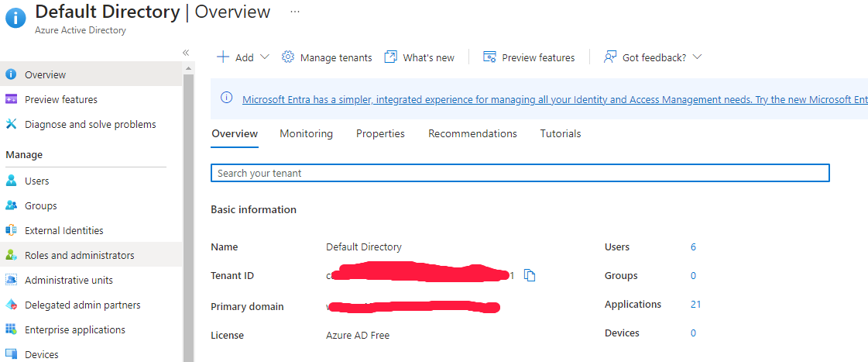Open the Devices count link 0

[x=693, y=333]
